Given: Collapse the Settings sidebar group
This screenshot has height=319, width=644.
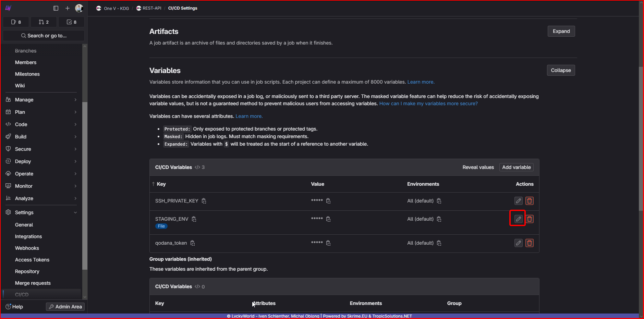Looking at the screenshot, I should (41, 212).
